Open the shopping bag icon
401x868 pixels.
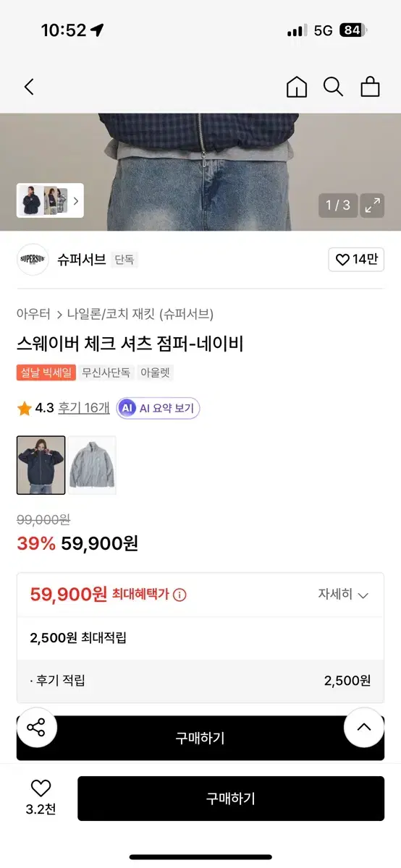[x=370, y=87]
